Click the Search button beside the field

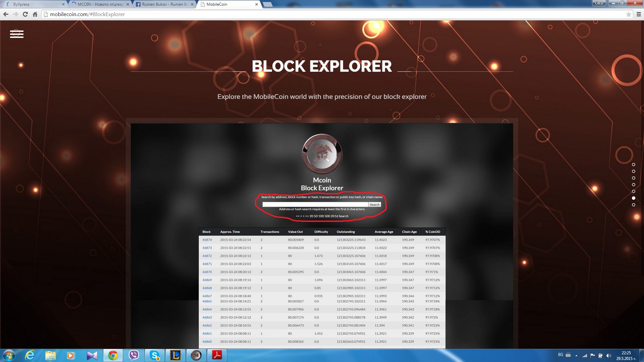375,204
